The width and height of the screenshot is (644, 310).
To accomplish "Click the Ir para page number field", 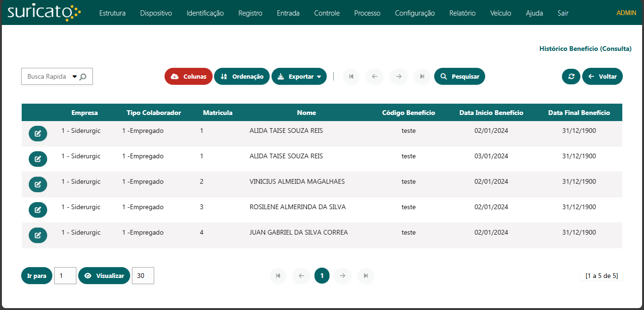I will [65, 276].
